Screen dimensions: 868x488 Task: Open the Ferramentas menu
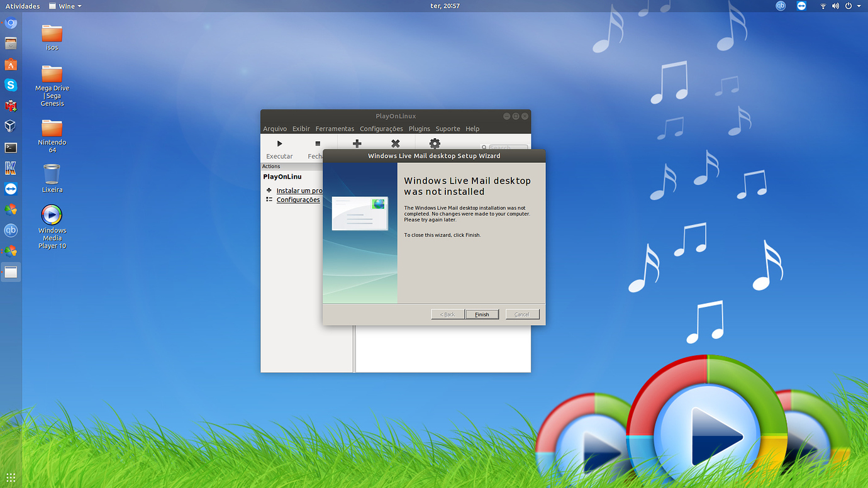(x=335, y=129)
